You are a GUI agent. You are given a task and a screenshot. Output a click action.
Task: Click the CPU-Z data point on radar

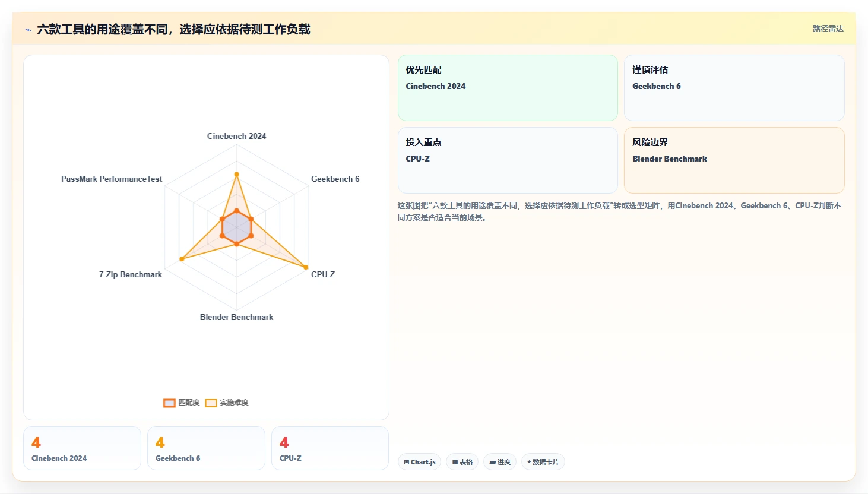click(306, 267)
